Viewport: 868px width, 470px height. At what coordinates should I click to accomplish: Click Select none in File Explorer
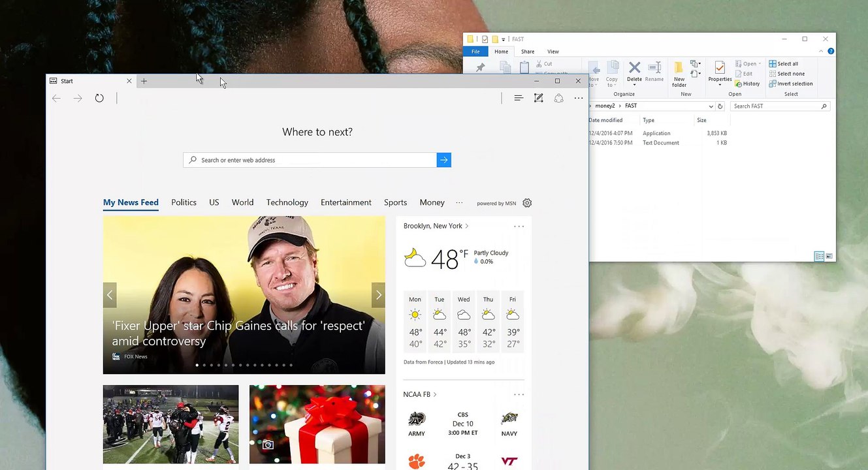pyautogui.click(x=786, y=74)
